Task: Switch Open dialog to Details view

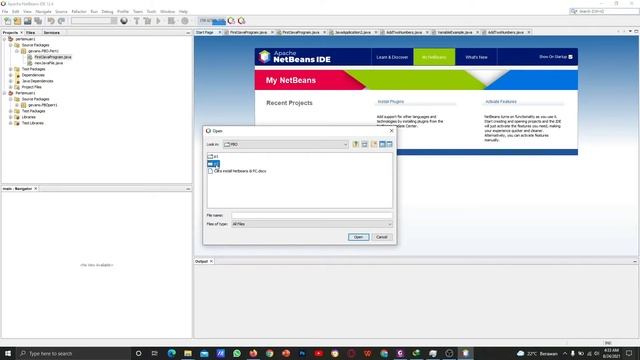Action: tap(389, 144)
